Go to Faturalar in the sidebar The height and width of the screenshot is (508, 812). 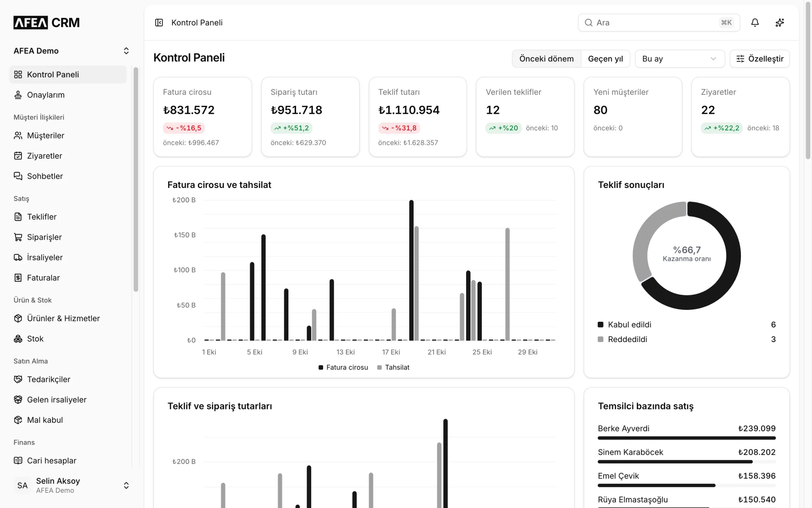pyautogui.click(x=68, y=278)
